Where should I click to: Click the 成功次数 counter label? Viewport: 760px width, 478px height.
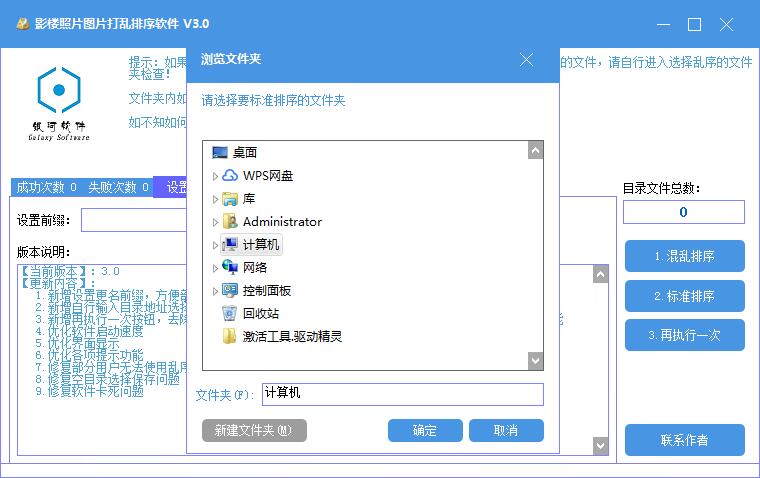pyautogui.click(x=46, y=187)
